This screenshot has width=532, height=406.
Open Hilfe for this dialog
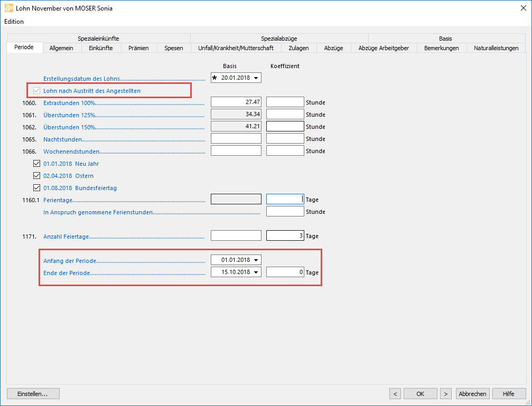509,394
